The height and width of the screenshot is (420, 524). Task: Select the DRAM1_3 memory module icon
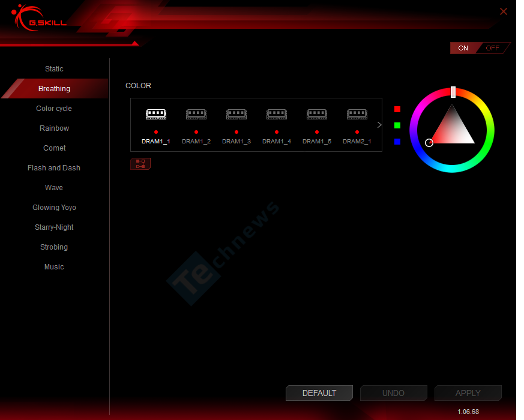[236, 114]
